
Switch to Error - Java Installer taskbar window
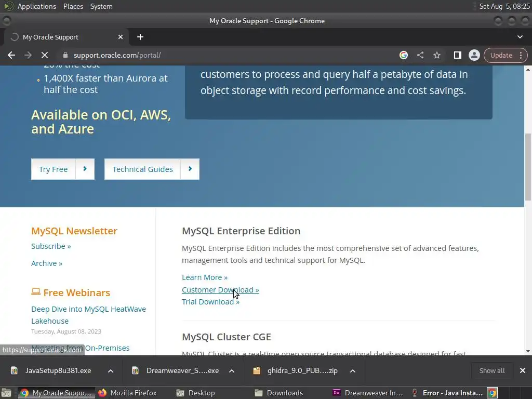point(447,393)
